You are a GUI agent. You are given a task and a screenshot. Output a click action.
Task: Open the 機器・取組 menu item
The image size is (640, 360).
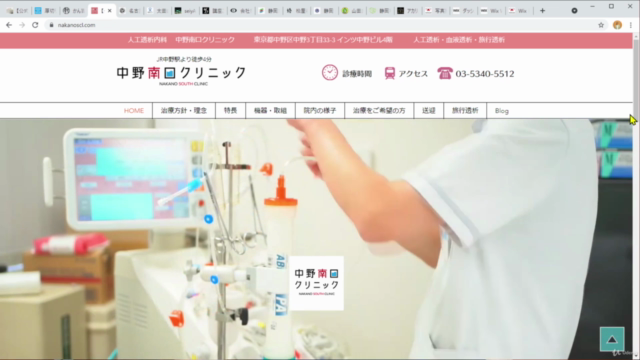[270, 111]
